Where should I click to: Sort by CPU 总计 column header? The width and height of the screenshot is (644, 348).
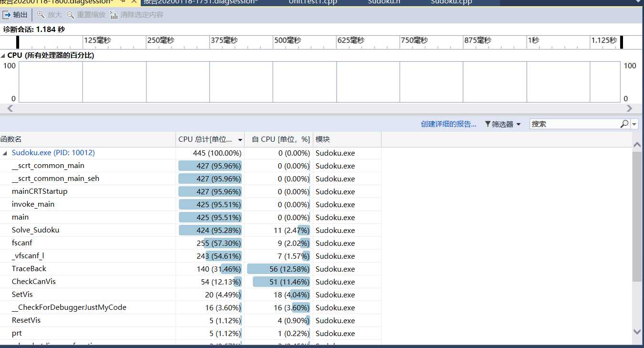tap(210, 139)
